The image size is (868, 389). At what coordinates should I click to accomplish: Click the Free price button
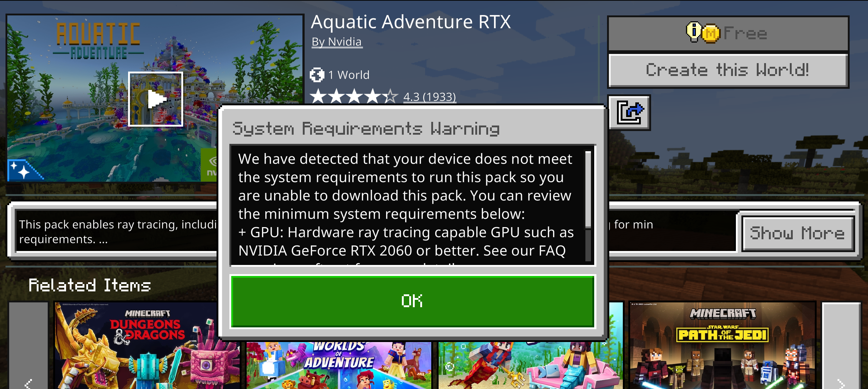(x=728, y=33)
